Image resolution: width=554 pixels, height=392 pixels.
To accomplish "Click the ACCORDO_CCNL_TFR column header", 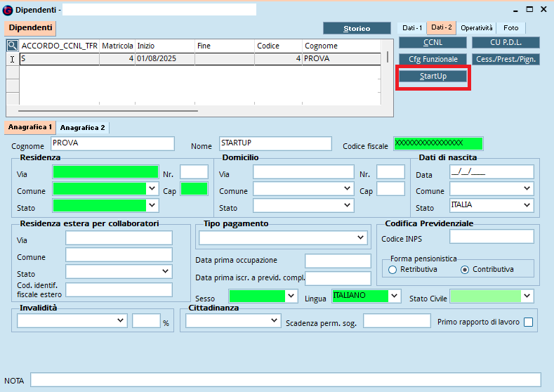I will click(60, 46).
